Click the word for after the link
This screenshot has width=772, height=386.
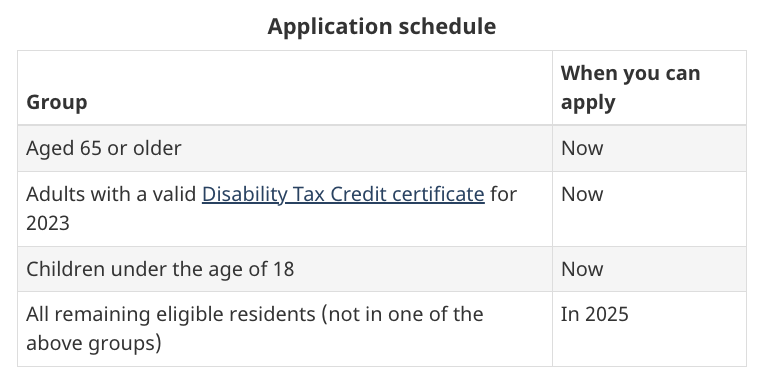point(504,194)
